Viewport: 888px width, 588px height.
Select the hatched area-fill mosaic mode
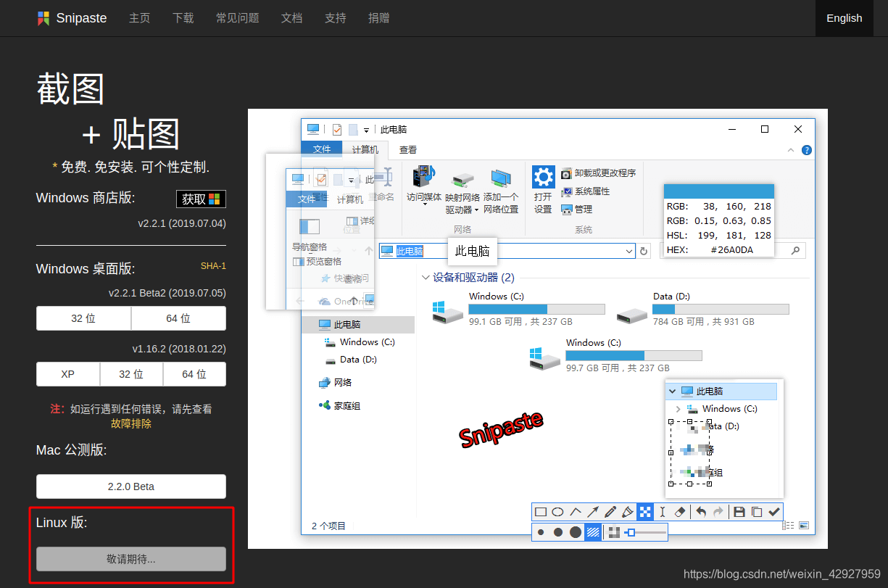593,532
